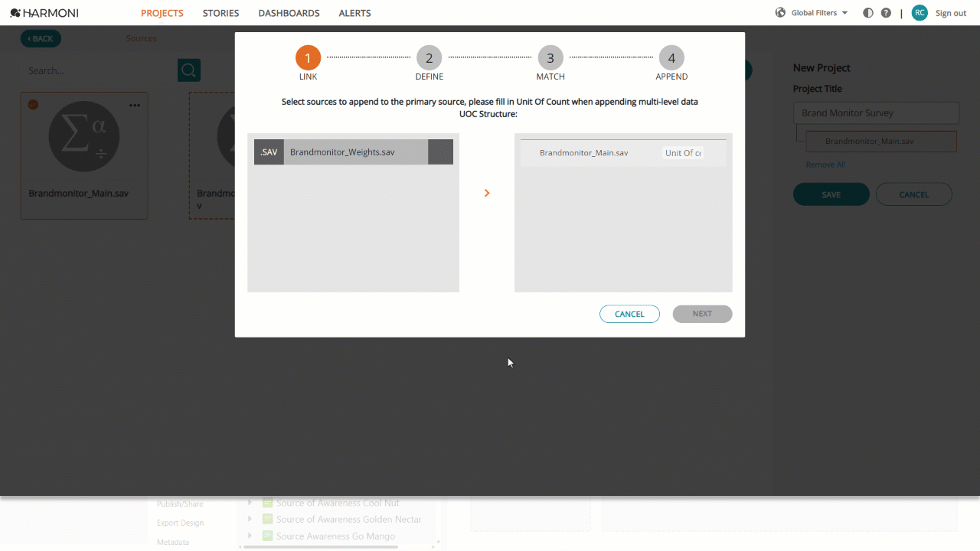
Task: Select the Brandmonitor_Main.sav source thumbnail
Action: click(x=84, y=138)
